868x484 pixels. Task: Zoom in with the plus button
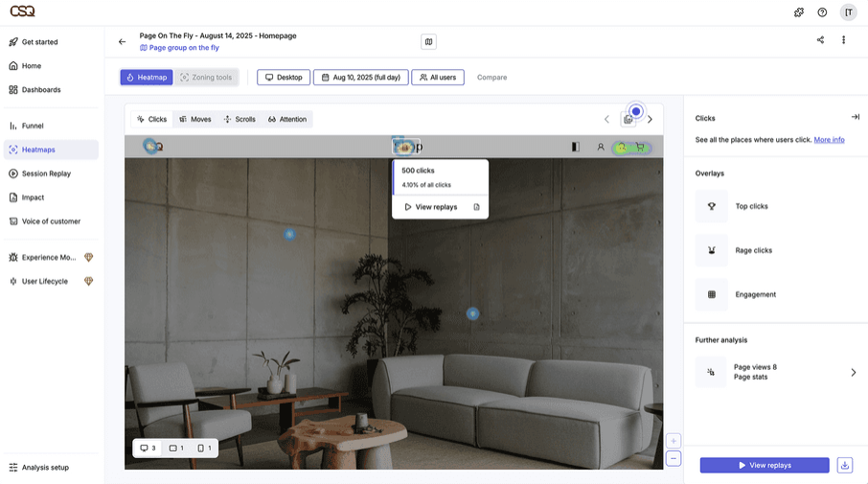click(674, 441)
